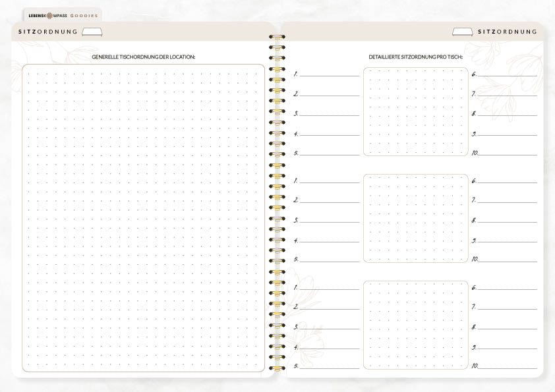The height and width of the screenshot is (392, 555).
Task: Click the Lebenskompass logo circle in tab
Action: (x=50, y=16)
